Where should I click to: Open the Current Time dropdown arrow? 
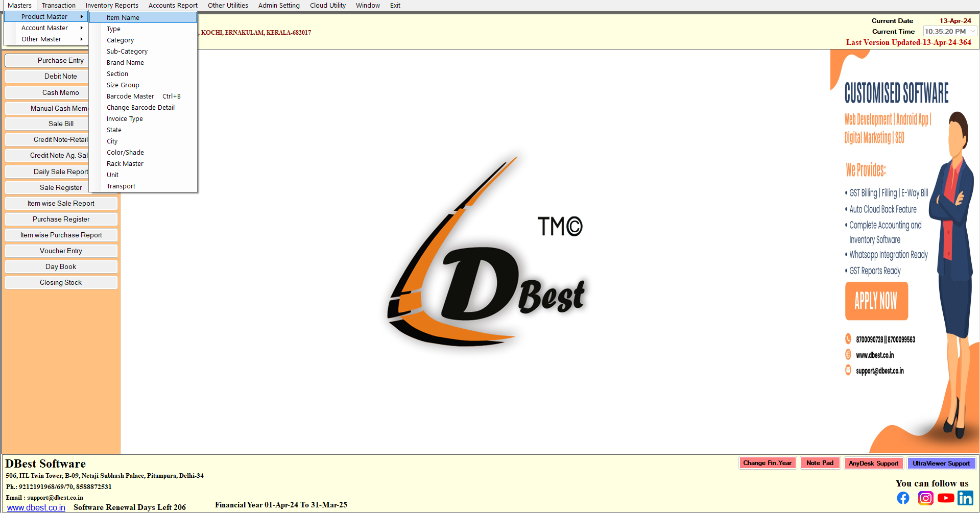[972, 32]
